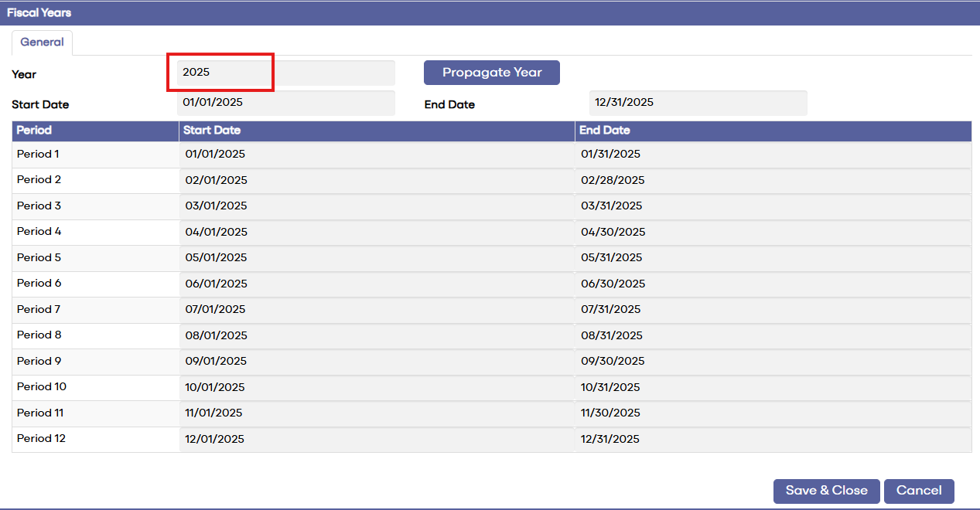This screenshot has height=510, width=980.
Task: Select Period 9 start date 09/01/2025
Action: tap(377, 362)
